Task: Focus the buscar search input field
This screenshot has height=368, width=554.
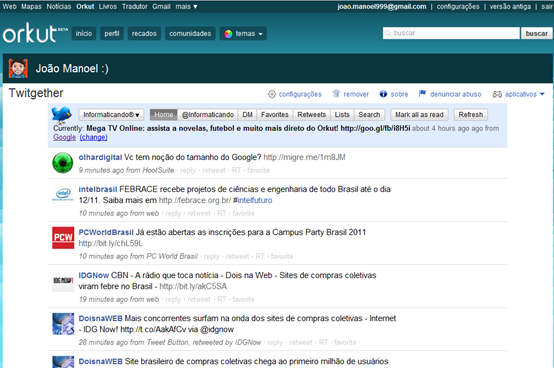Action: [451, 33]
